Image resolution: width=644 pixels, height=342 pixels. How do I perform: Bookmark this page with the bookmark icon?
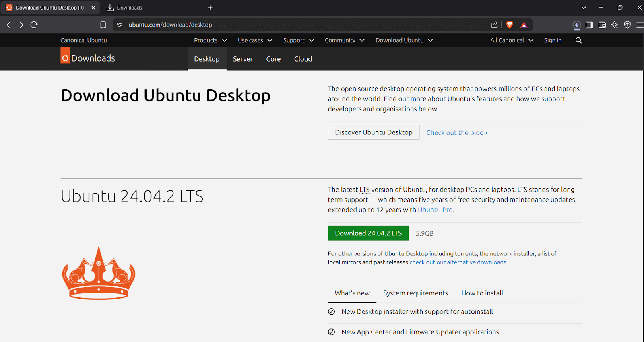pos(103,25)
